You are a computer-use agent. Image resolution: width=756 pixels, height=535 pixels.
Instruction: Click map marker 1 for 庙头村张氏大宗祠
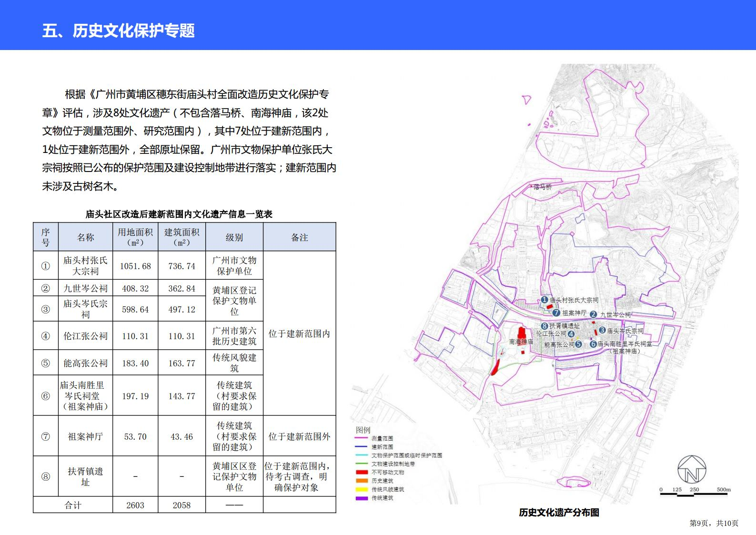(544, 300)
